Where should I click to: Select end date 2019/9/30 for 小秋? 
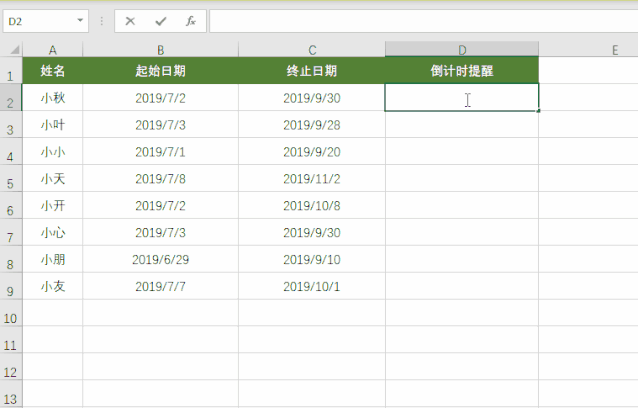(312, 98)
